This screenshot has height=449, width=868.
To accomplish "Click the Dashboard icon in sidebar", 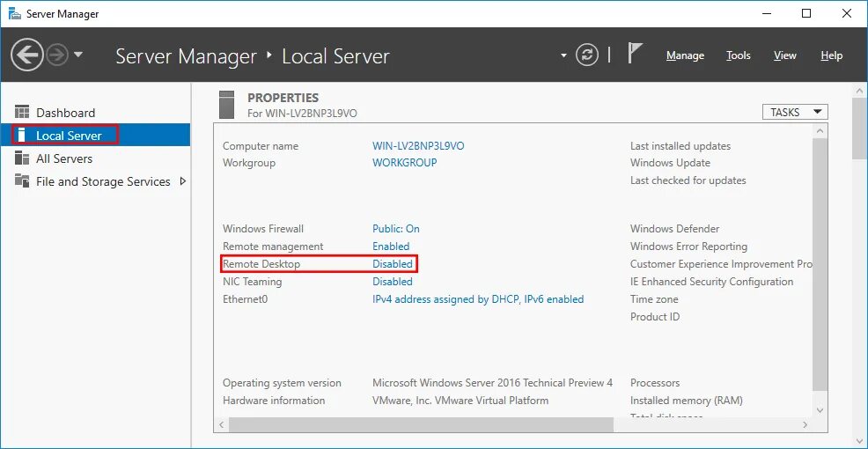I will [23, 113].
